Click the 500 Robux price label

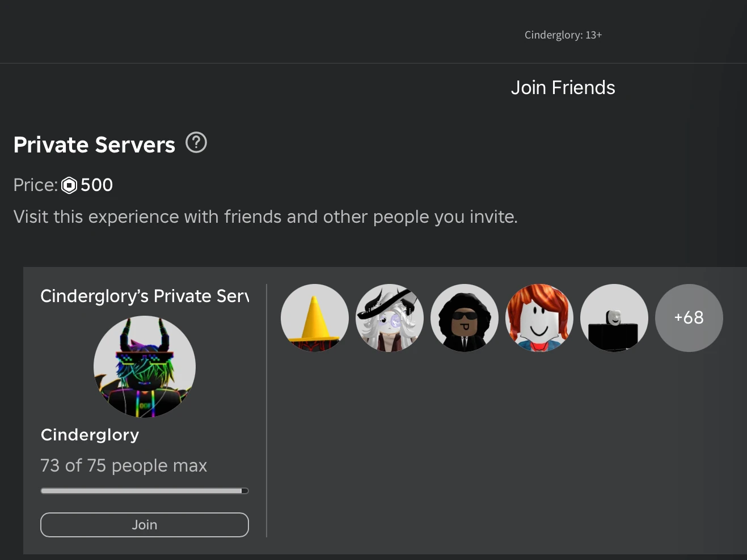[96, 185]
